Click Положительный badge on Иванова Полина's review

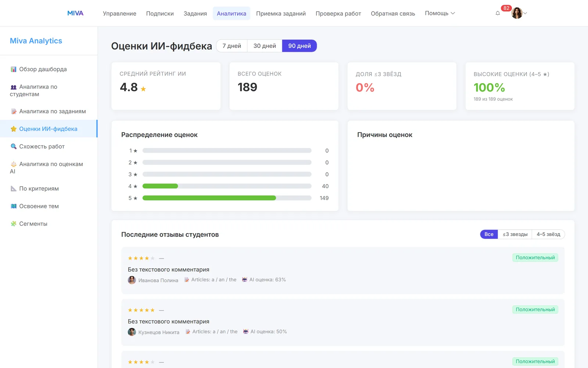click(535, 258)
